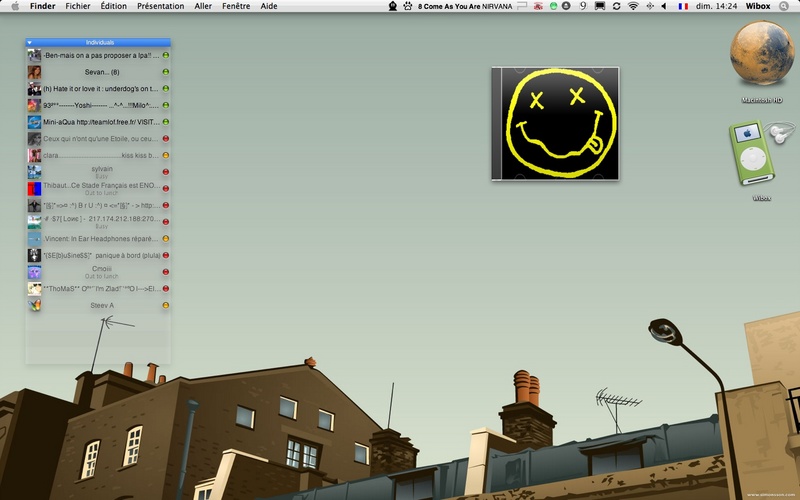This screenshot has width=800, height=500.
Task: Click butterfly avatar of Steev A
Action: [34, 305]
